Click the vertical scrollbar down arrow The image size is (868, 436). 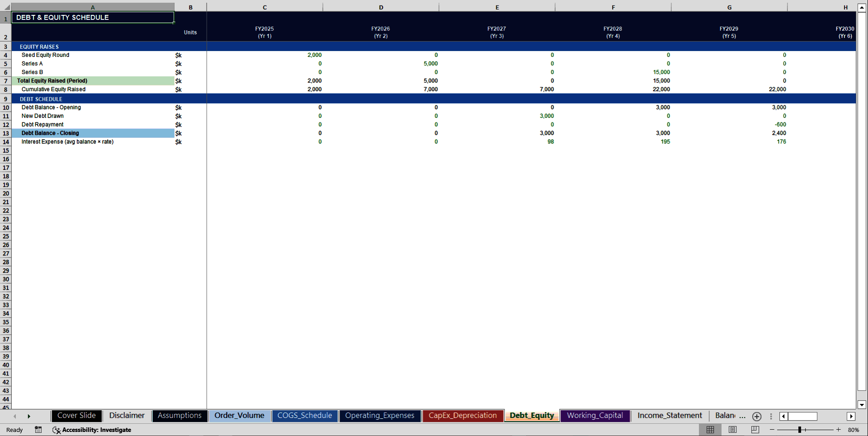point(862,405)
